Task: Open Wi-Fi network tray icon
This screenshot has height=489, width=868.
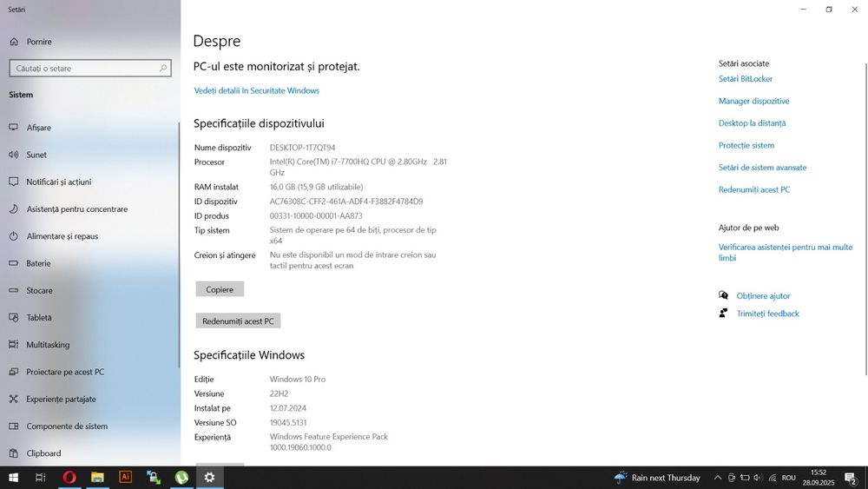Action: [773, 478]
